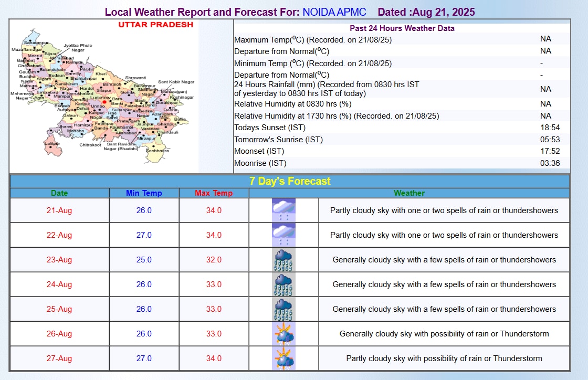
Task: Click Relative Humidity at 1730 hrs label
Action: coord(337,116)
